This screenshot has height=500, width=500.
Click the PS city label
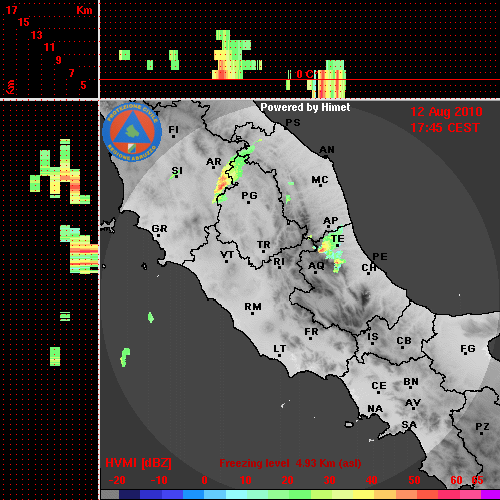click(293, 123)
